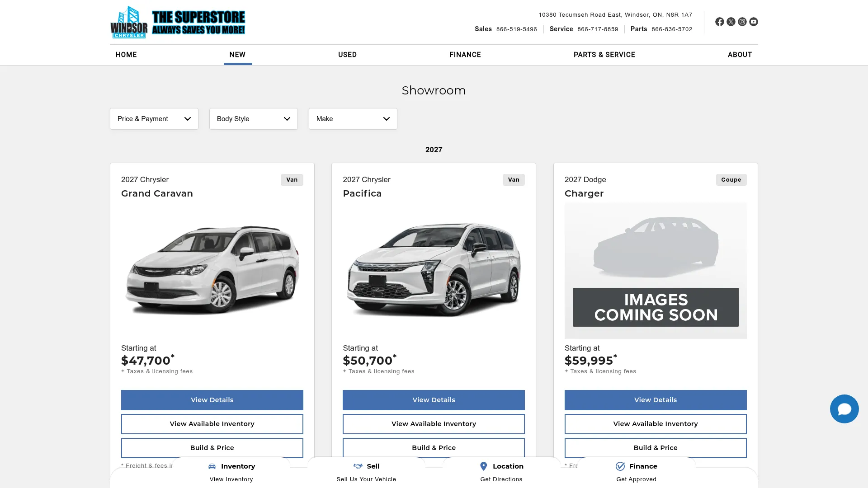Image resolution: width=868 pixels, height=488 pixels.
Task: Select the NEW menu item
Action: 237,55
